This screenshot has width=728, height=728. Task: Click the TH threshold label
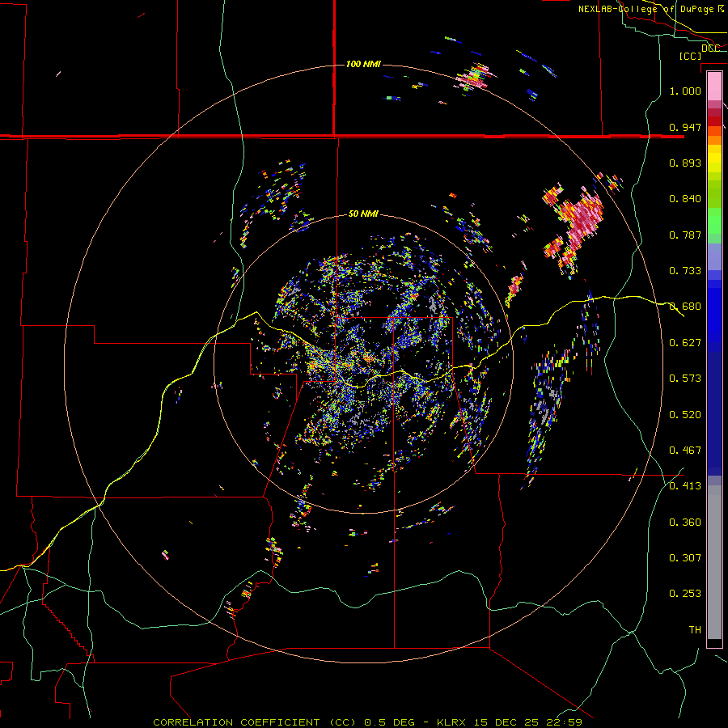[x=695, y=630]
